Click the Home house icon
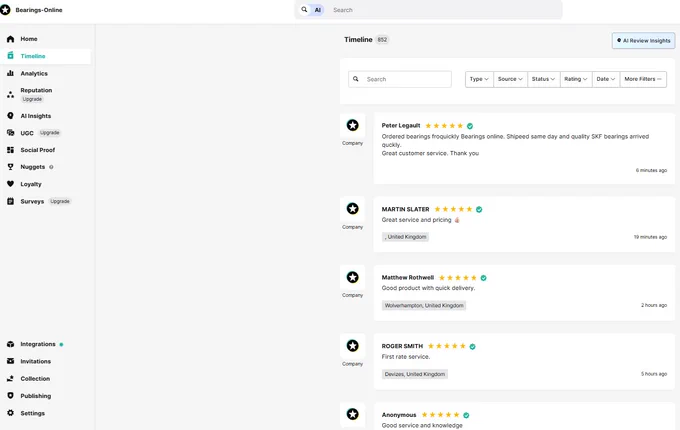The image size is (680, 430). [10, 39]
